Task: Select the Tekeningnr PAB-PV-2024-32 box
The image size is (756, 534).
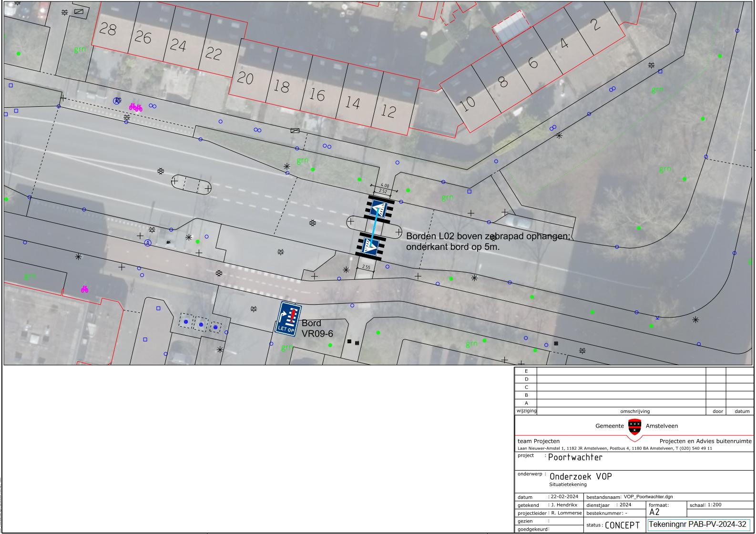Action: click(698, 524)
